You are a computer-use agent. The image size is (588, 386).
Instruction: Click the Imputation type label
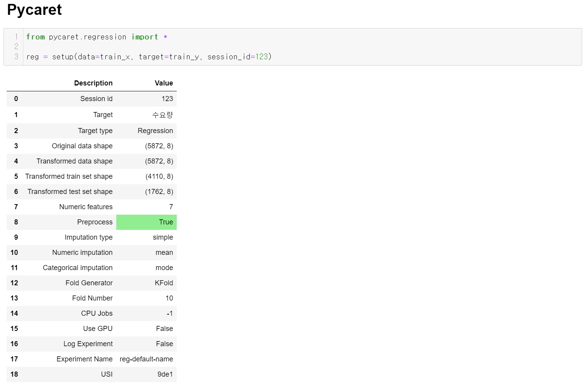(89, 237)
